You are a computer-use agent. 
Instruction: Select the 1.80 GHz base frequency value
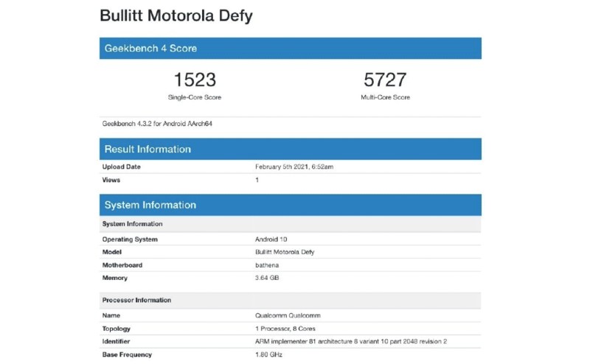pyautogui.click(x=267, y=354)
